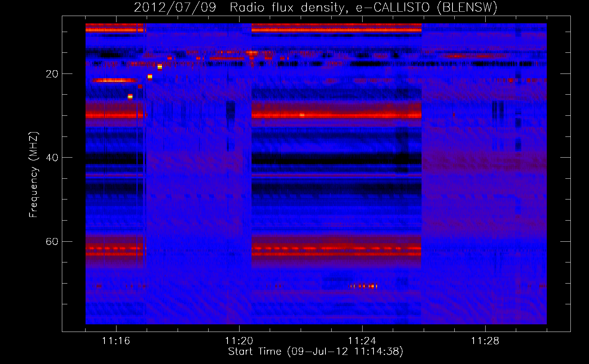Click the 11:20 time tick label
This screenshot has height=364, width=589.
pos(239,341)
